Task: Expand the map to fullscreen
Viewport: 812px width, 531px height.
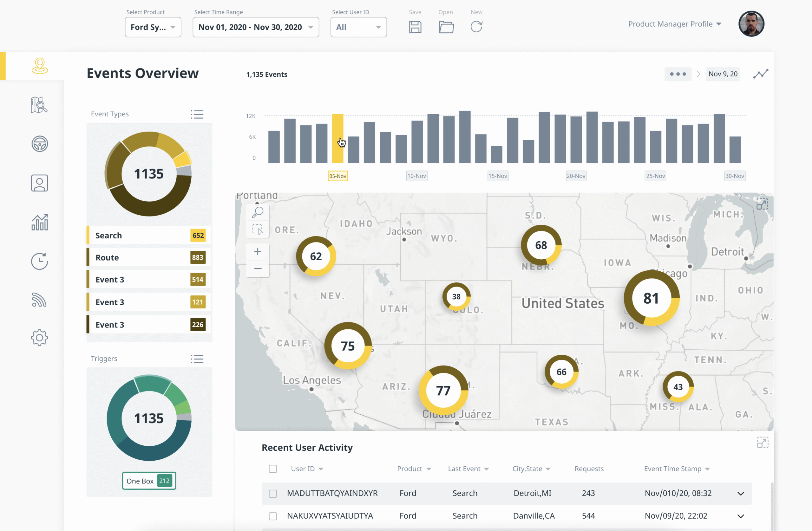Action: click(762, 204)
